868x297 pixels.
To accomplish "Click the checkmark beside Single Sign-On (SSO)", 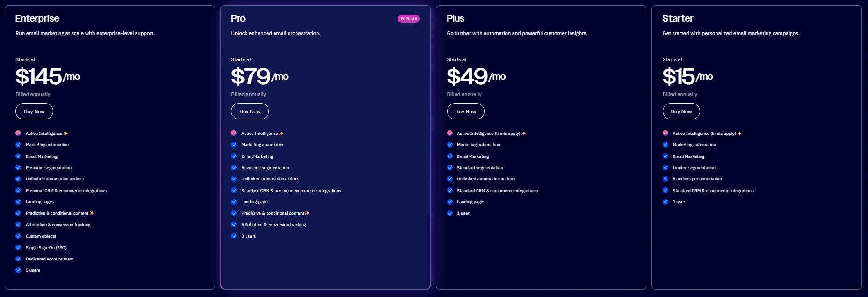I will [18, 247].
